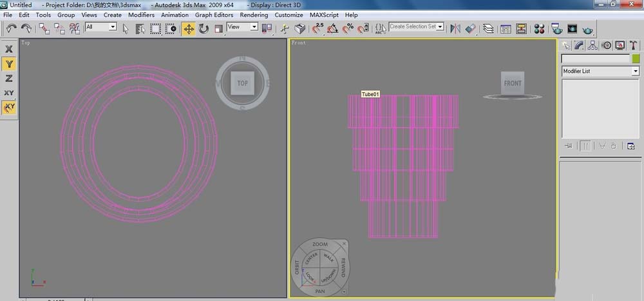
Task: Switch to the Motion panel tab
Action: (606, 45)
